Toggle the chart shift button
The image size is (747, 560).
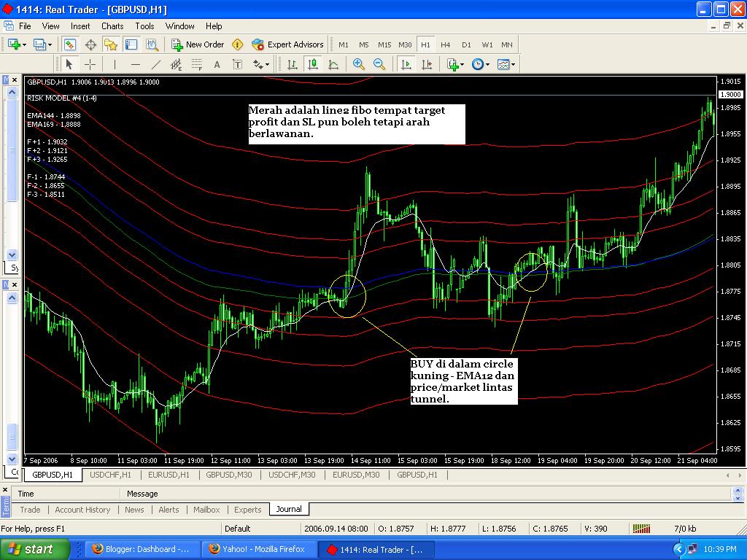pos(426,64)
